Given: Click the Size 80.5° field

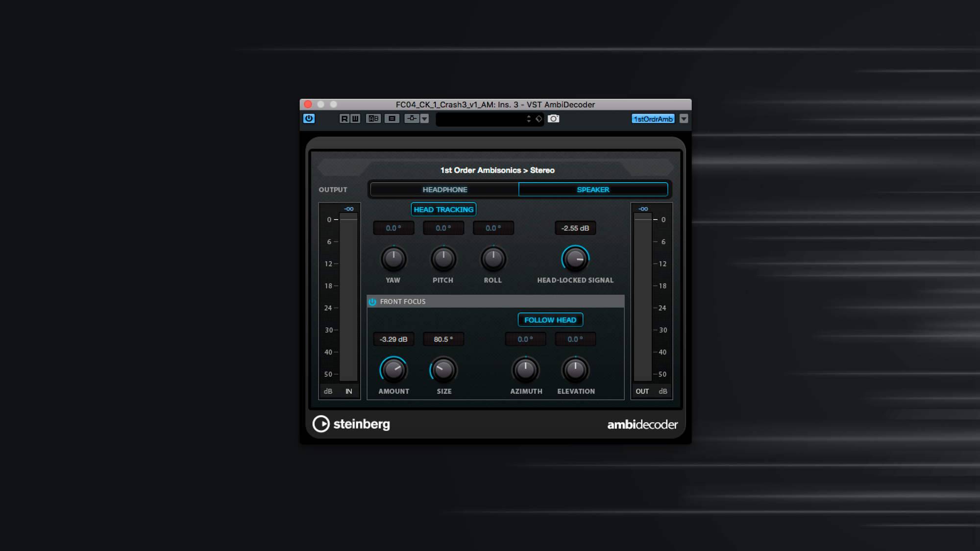Looking at the screenshot, I should tap(443, 339).
